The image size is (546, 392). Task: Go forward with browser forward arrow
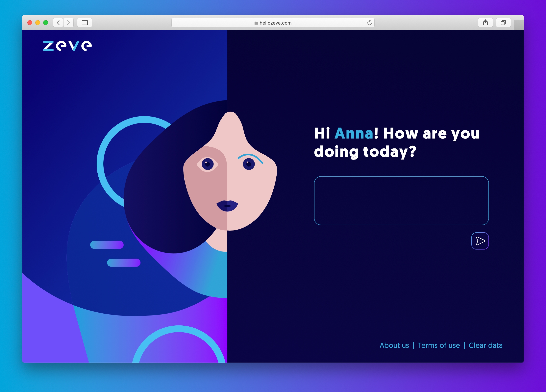pos(69,23)
